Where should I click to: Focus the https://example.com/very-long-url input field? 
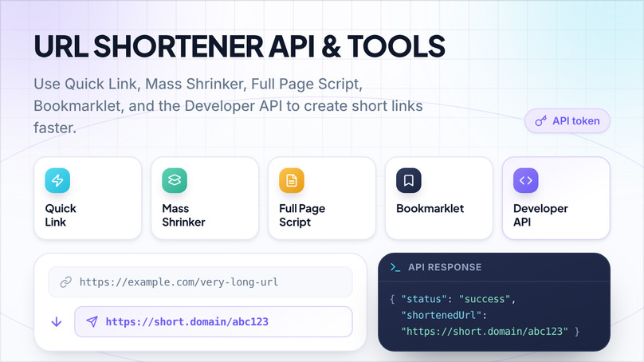(x=200, y=282)
